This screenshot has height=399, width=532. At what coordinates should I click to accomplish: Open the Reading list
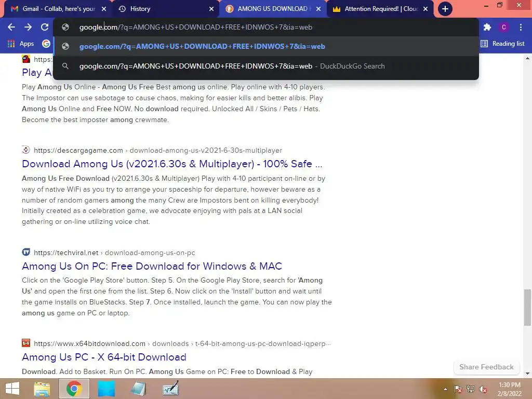pyautogui.click(x=503, y=44)
